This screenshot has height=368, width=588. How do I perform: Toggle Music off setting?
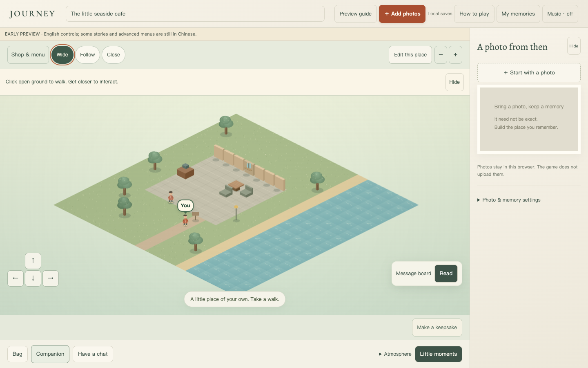click(x=560, y=14)
